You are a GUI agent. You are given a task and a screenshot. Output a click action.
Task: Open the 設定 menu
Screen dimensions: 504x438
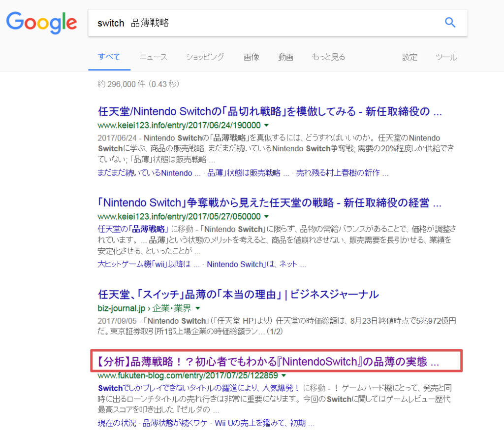tap(409, 57)
